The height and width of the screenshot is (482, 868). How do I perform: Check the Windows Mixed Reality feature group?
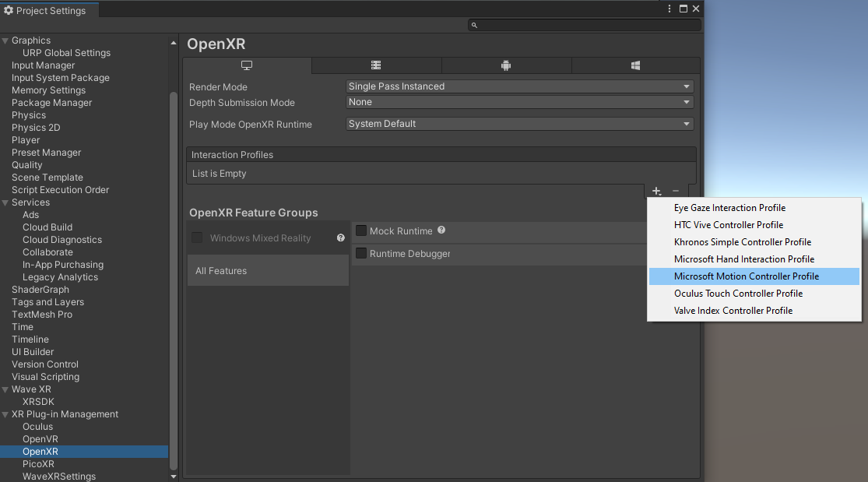197,238
